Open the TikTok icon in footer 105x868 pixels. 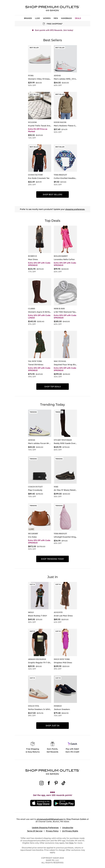click(63, 783)
